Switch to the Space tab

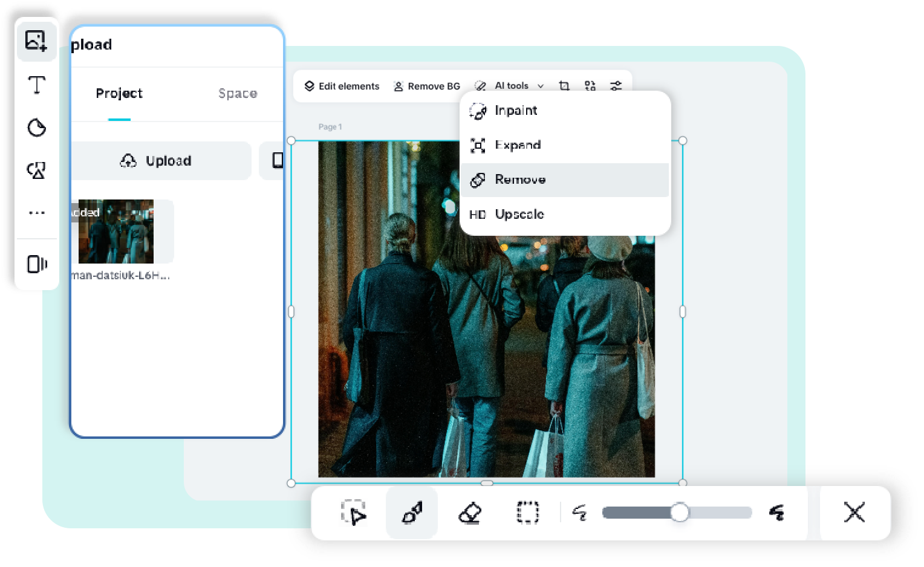click(238, 94)
